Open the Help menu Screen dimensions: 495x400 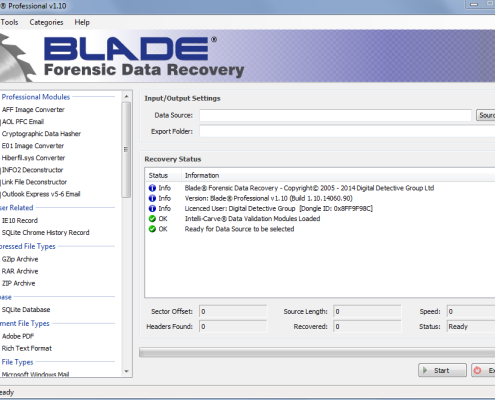82,22
